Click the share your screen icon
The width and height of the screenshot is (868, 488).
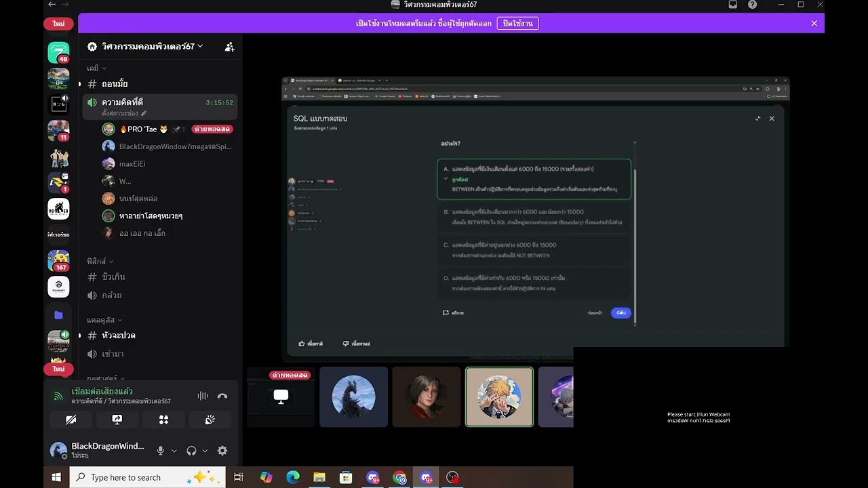pyautogui.click(x=117, y=420)
